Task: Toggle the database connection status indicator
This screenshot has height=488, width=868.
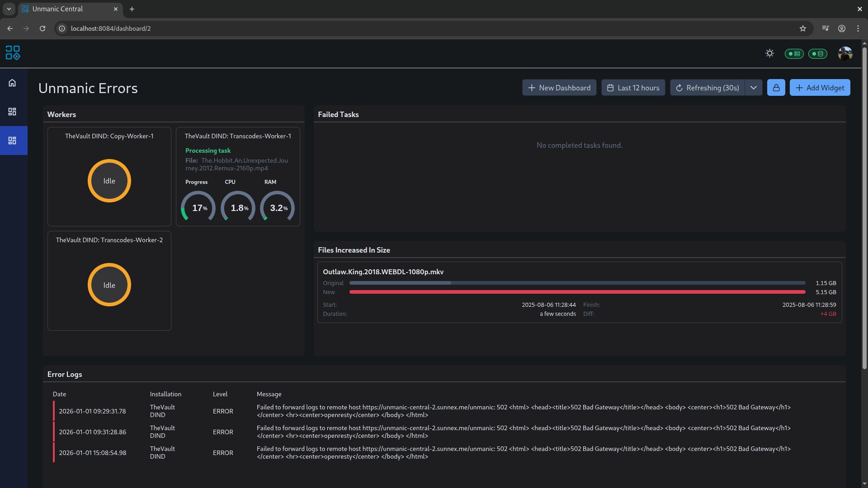Action: click(x=818, y=53)
